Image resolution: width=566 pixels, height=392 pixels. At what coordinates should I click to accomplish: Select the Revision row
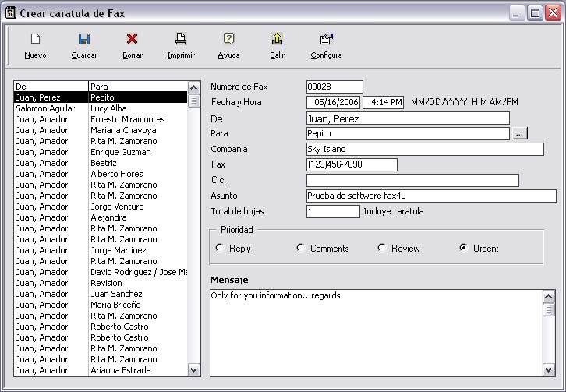pos(101,283)
